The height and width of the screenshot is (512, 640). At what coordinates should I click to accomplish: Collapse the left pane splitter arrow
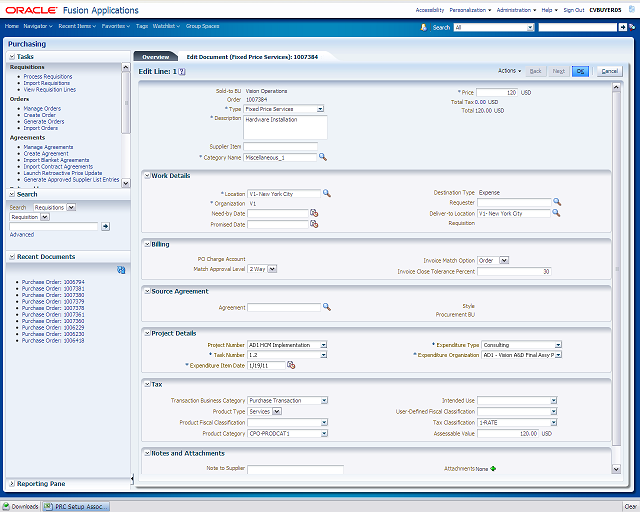pos(132,479)
